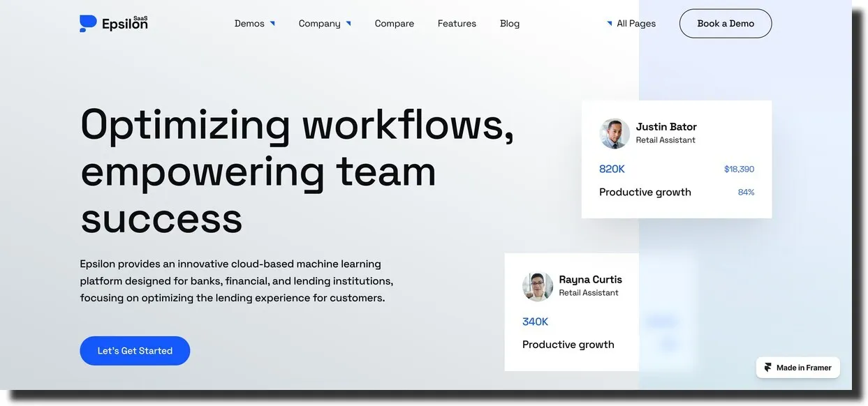Click the Epsilon description paragraph
868x406 pixels.
point(237,281)
